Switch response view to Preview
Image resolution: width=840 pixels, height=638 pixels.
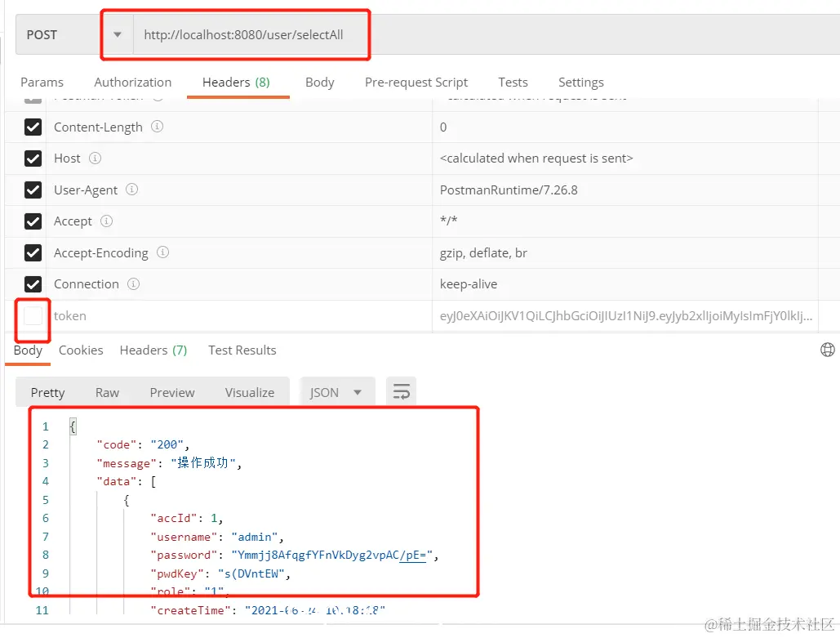172,392
